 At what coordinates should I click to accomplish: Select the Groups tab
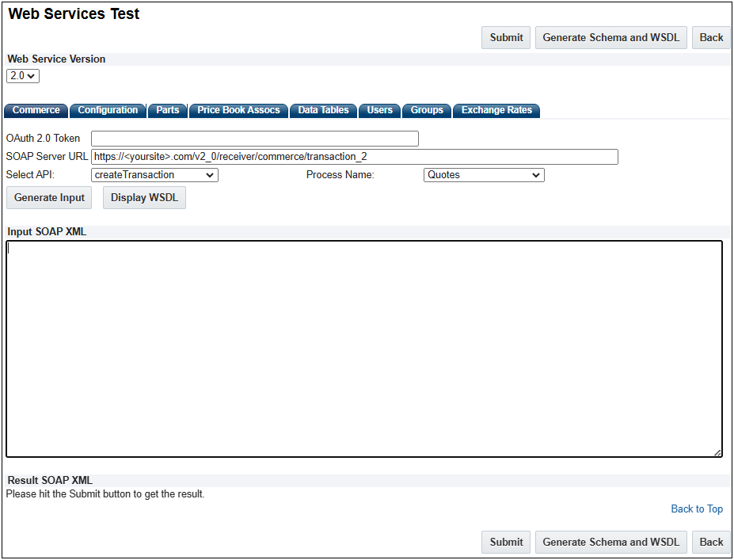click(x=426, y=110)
